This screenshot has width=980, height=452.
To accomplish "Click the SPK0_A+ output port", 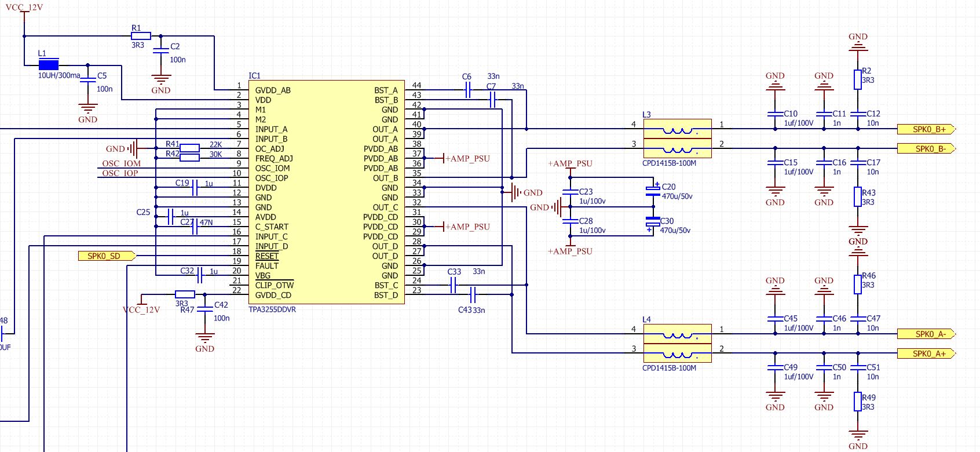I will coord(926,353).
